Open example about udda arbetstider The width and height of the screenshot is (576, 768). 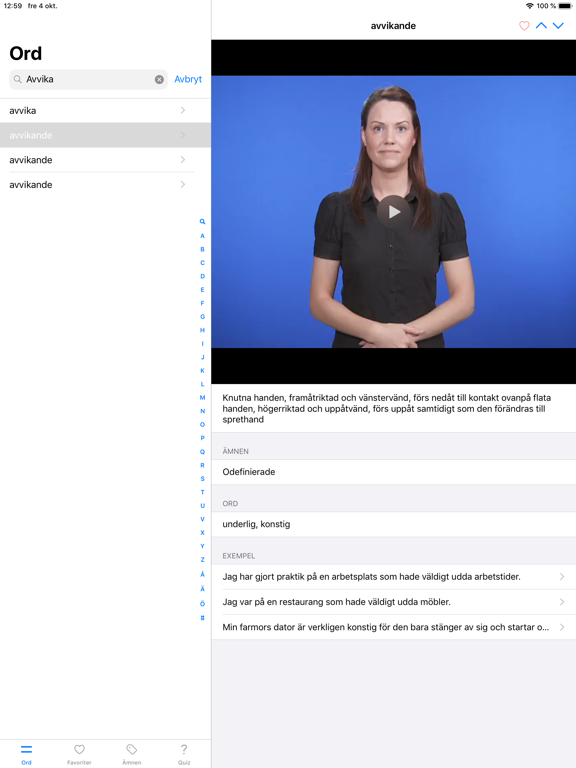[x=394, y=577]
